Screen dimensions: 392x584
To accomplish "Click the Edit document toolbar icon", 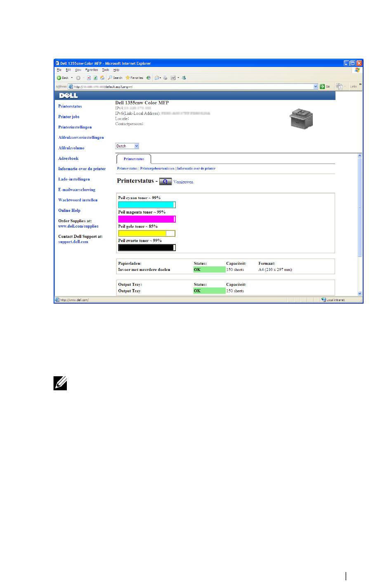I will (x=173, y=78).
